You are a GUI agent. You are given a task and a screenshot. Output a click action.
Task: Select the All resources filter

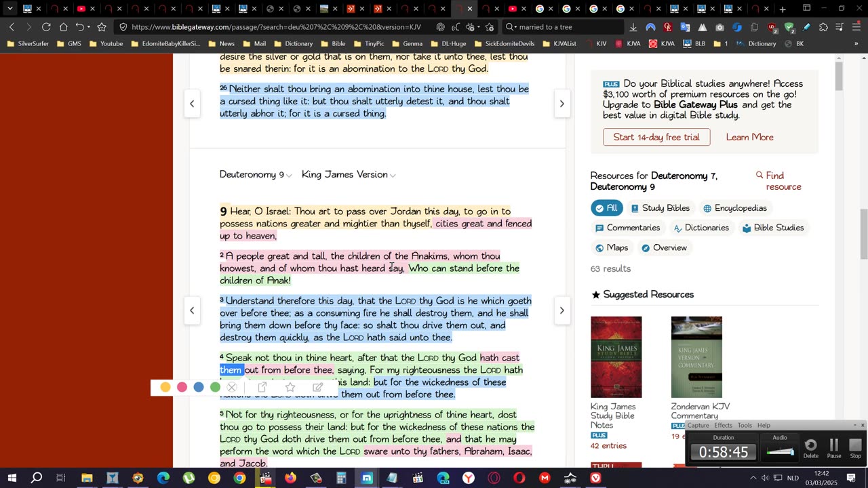(606, 208)
